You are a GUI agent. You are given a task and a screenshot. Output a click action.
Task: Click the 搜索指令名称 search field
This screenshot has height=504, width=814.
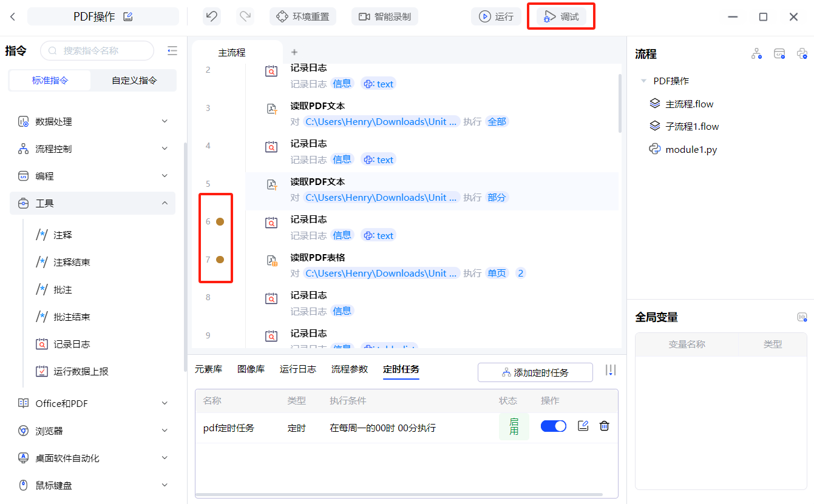pos(97,51)
